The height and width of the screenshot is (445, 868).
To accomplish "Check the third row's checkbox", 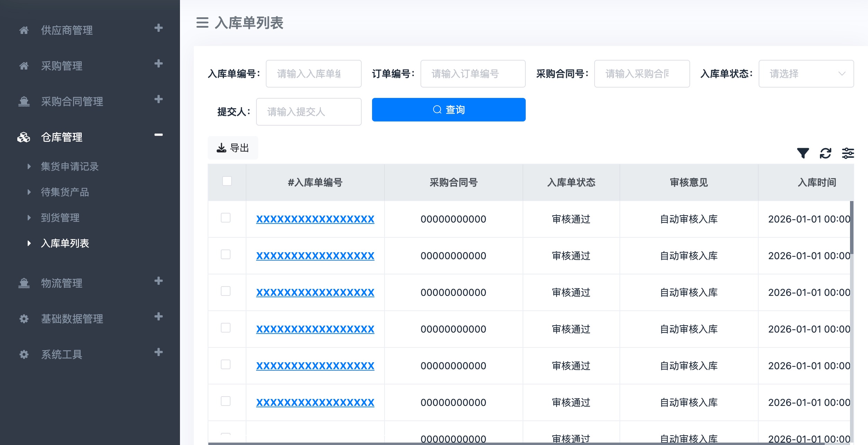I will coord(226,291).
